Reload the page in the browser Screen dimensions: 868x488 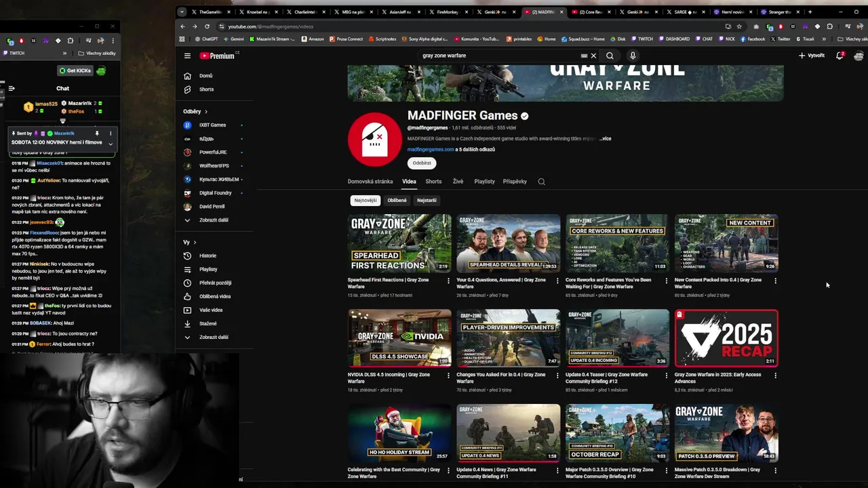(x=207, y=26)
